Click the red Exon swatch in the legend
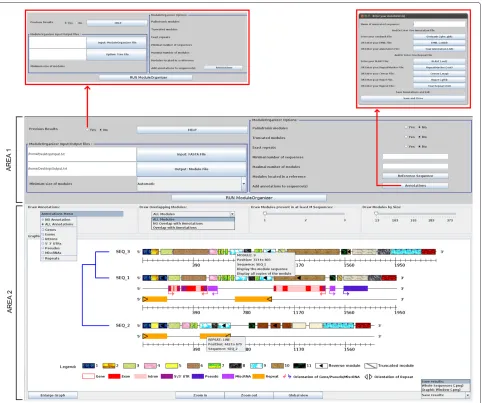The width and height of the screenshot is (483, 403). coord(114,376)
